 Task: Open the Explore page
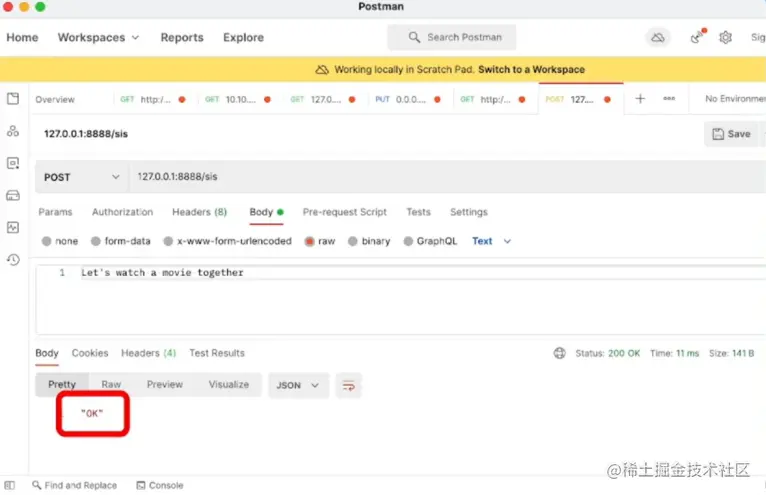(x=243, y=38)
